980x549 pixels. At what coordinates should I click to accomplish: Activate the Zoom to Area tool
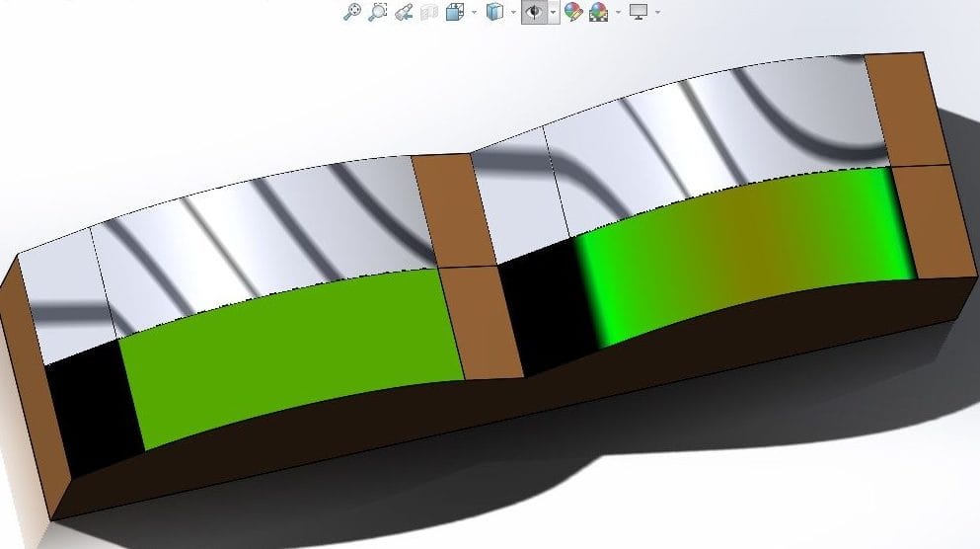coord(377,12)
